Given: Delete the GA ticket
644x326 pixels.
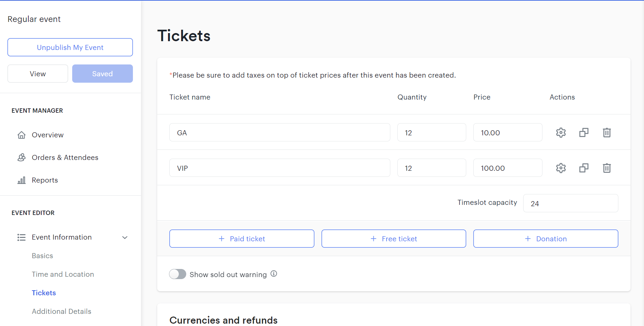Looking at the screenshot, I should pos(607,133).
